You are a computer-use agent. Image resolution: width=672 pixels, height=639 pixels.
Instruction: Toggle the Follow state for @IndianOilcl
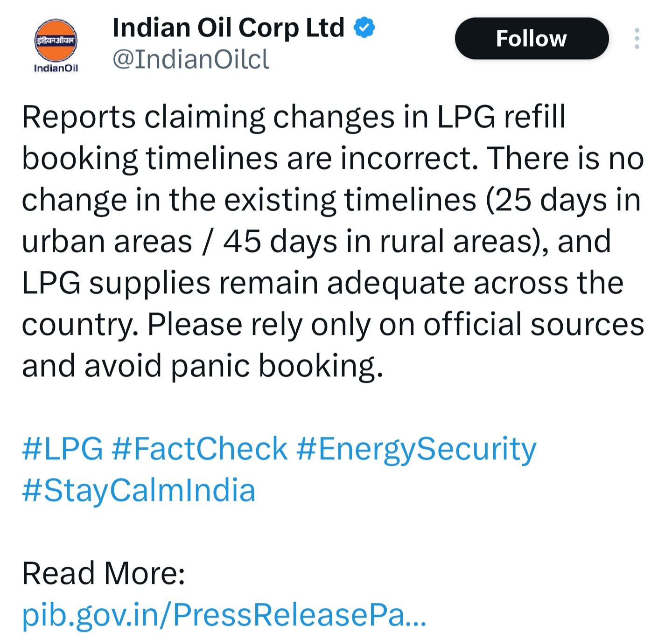click(x=532, y=39)
